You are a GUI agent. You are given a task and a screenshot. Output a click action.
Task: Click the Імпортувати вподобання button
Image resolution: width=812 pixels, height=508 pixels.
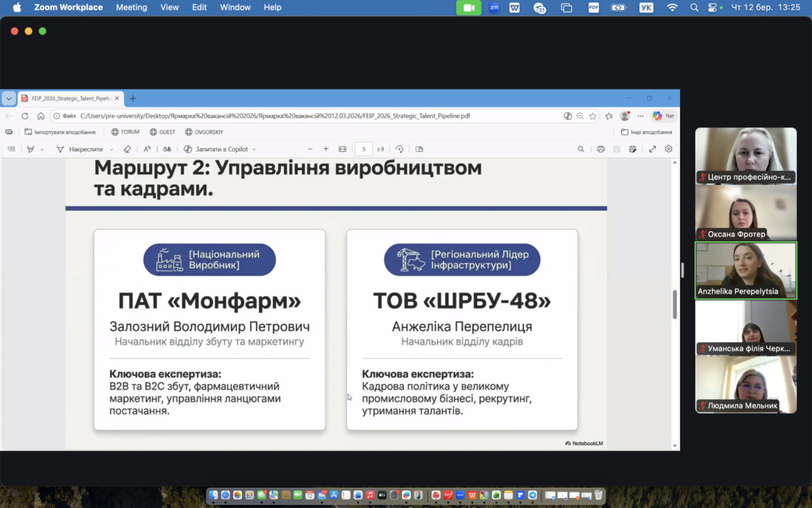click(x=60, y=132)
